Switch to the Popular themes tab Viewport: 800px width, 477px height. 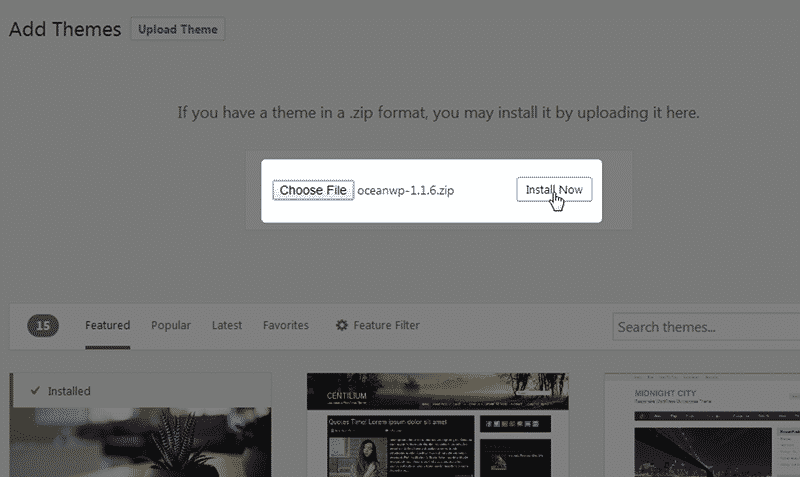tap(171, 325)
